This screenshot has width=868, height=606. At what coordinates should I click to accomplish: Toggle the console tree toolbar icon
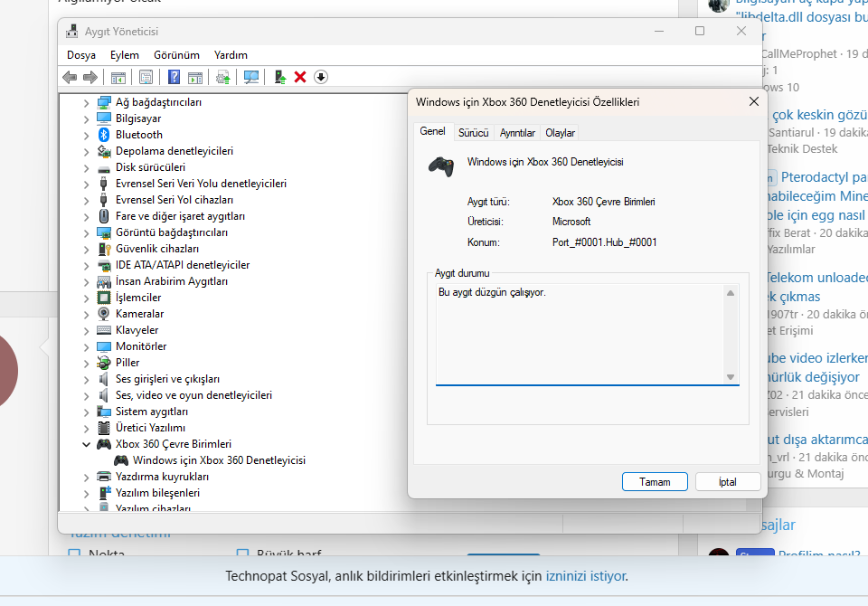click(118, 77)
